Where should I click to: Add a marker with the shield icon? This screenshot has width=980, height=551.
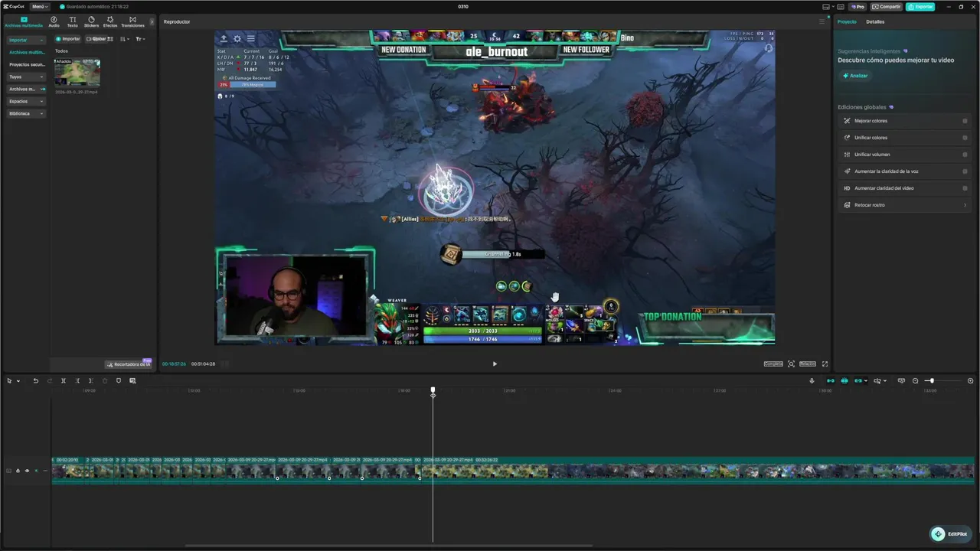(118, 380)
